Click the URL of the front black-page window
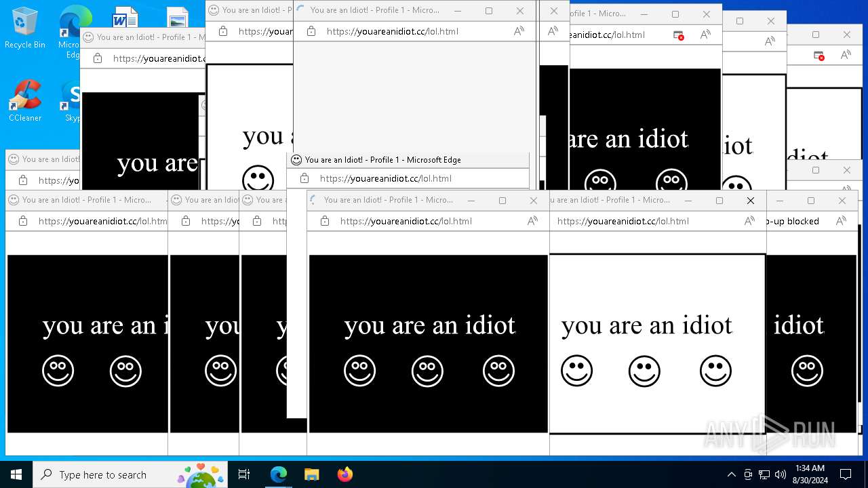 [x=406, y=221]
